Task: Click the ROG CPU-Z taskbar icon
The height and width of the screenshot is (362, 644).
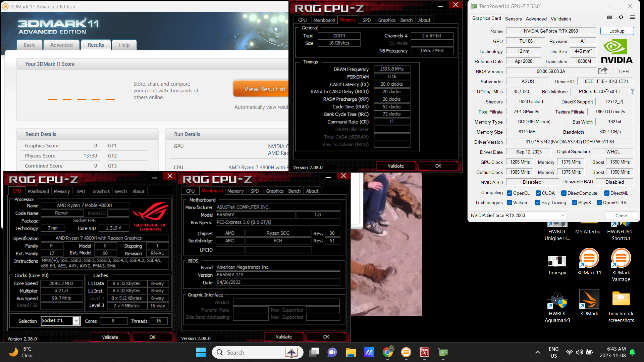Action: click(x=424, y=352)
